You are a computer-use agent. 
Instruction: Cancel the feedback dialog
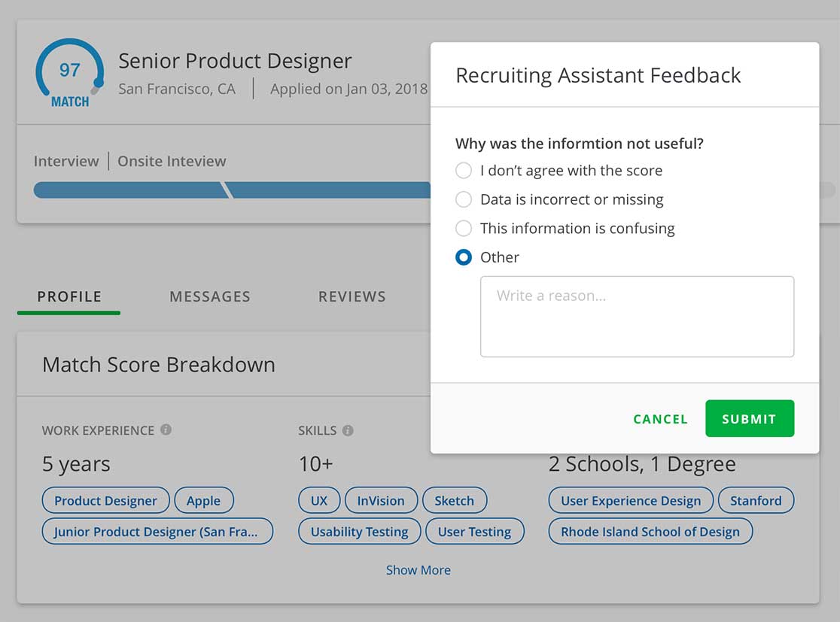click(x=660, y=419)
